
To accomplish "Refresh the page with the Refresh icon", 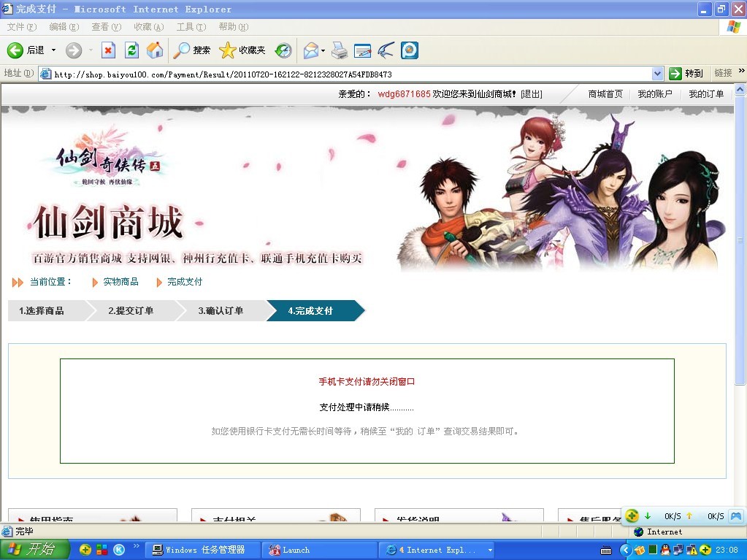I will point(131,50).
